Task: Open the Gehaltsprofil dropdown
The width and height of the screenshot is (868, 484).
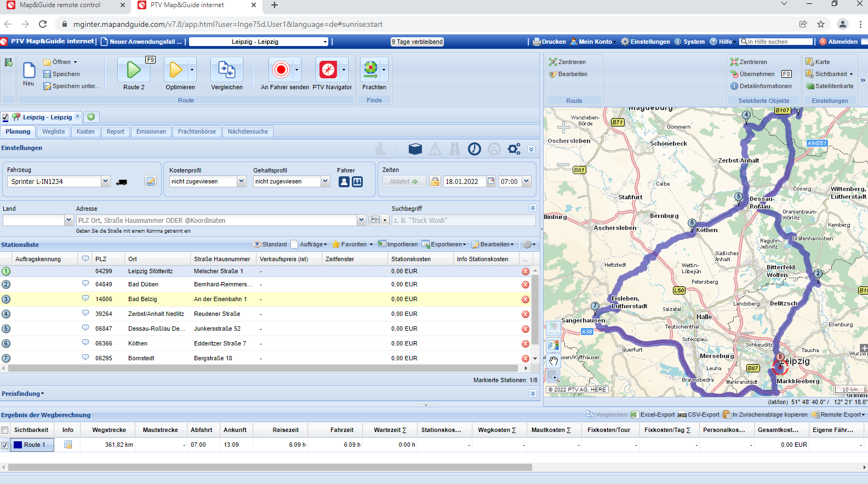Action: [x=325, y=181]
